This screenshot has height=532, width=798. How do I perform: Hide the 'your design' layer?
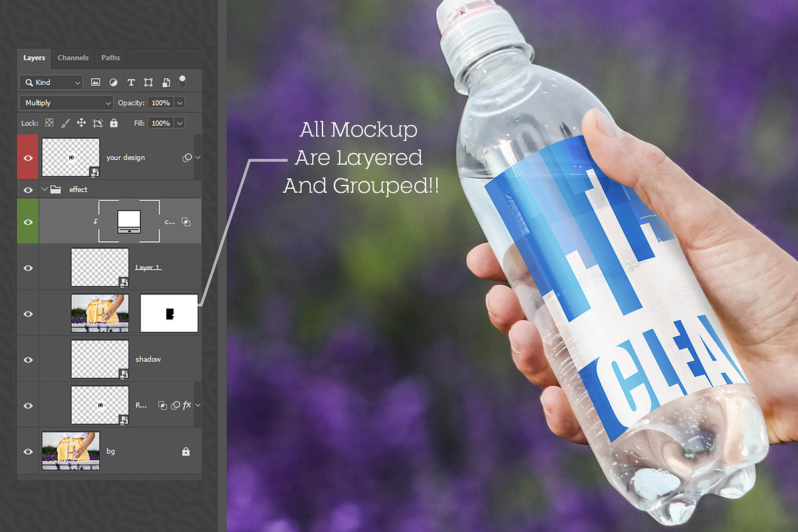pyautogui.click(x=28, y=158)
